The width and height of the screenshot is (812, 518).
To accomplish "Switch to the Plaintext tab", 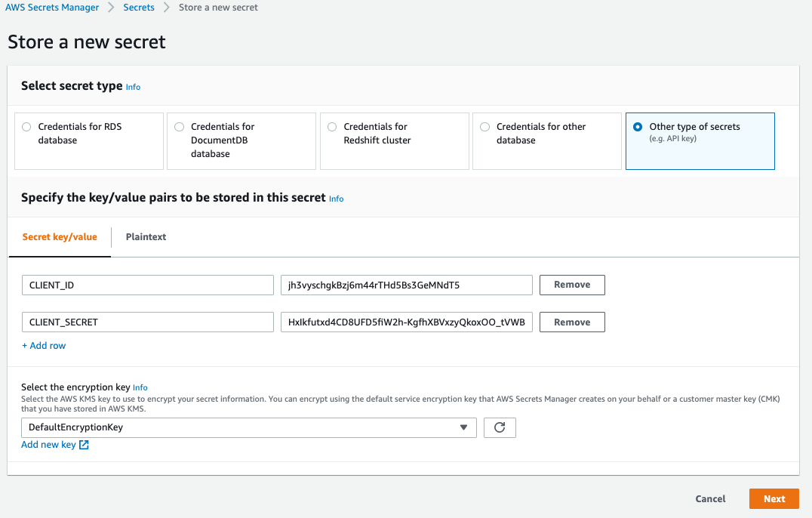I will [x=146, y=236].
